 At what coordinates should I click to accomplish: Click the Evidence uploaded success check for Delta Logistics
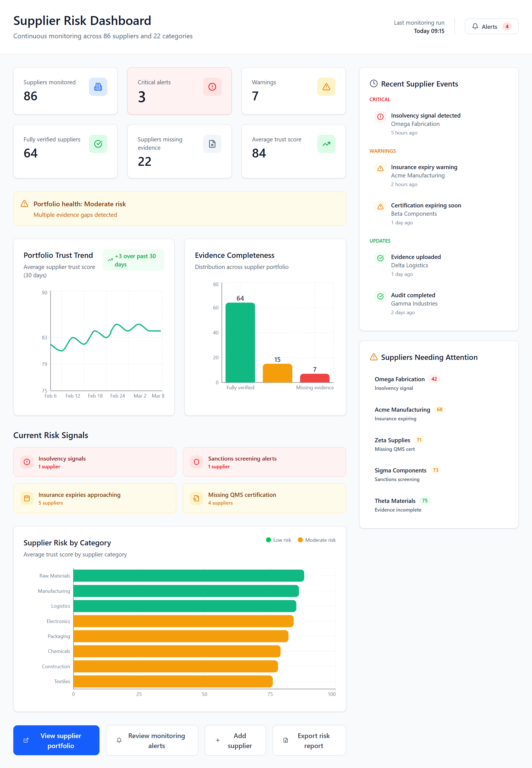[x=380, y=258]
